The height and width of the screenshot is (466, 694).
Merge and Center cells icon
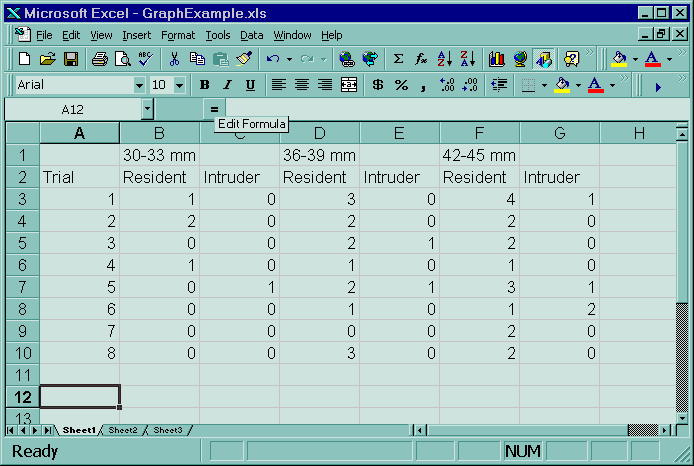pyautogui.click(x=349, y=85)
